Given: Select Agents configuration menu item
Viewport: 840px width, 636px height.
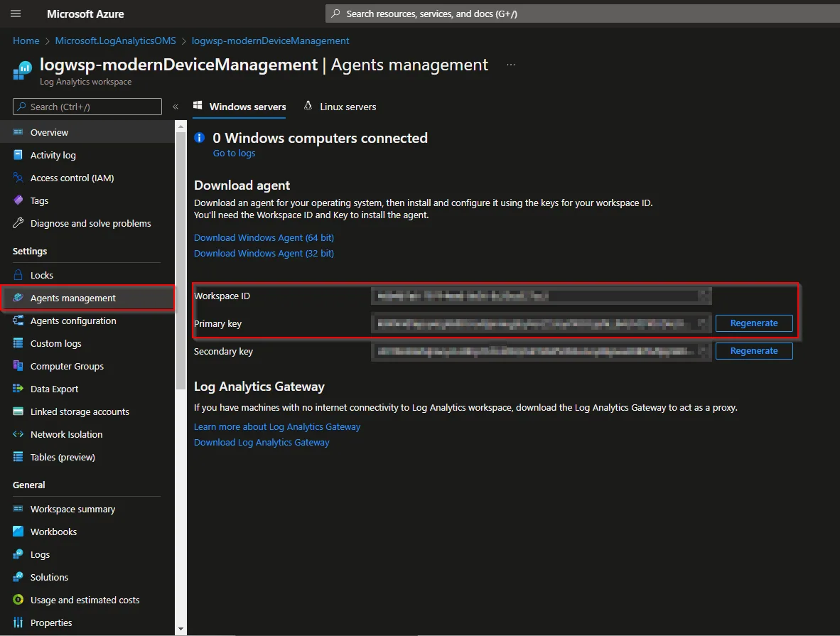Looking at the screenshot, I should coord(87,320).
